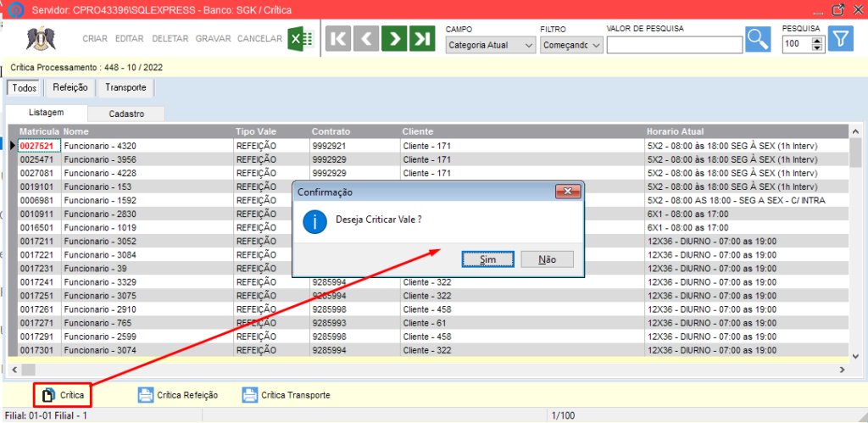Click the Crítica document icon button
The height and width of the screenshot is (423, 868).
[63, 395]
